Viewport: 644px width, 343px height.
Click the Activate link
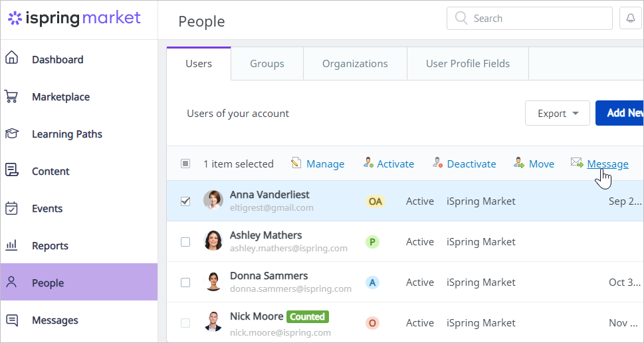click(x=395, y=164)
